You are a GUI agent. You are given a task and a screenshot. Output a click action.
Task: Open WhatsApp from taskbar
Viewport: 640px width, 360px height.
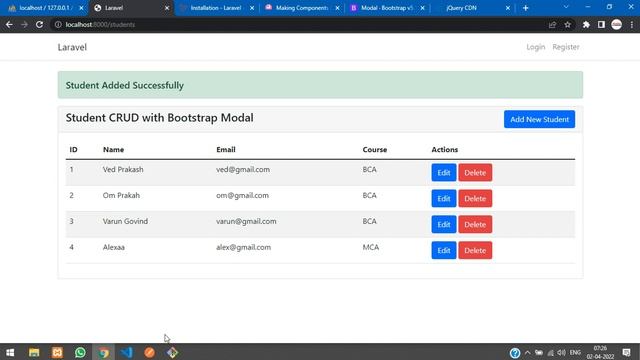pos(80,352)
